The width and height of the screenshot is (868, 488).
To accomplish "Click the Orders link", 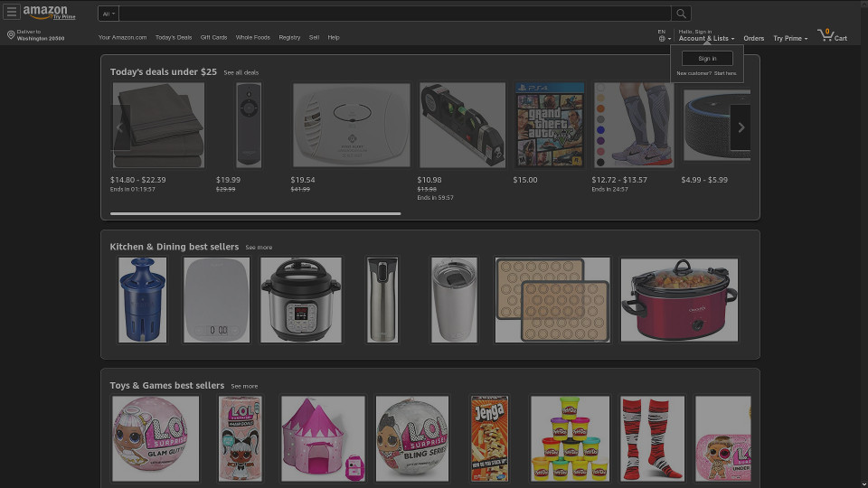I will (753, 38).
